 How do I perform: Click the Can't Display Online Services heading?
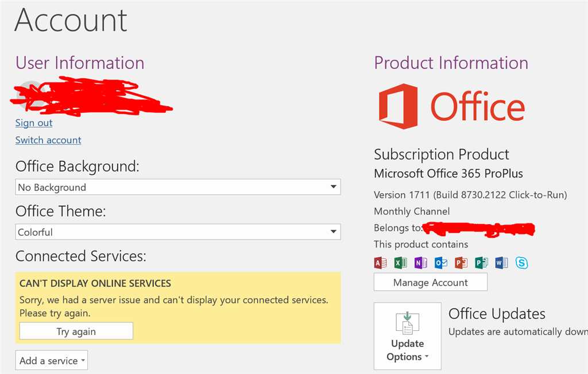click(x=95, y=284)
